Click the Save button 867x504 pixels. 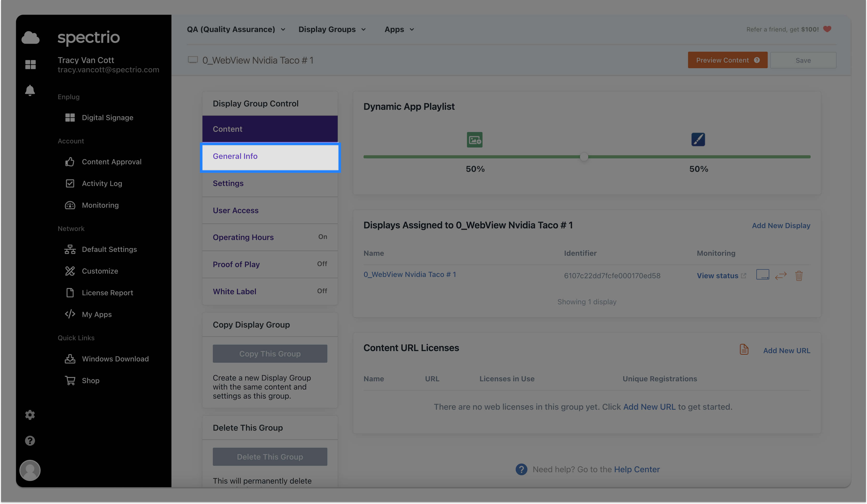803,60
